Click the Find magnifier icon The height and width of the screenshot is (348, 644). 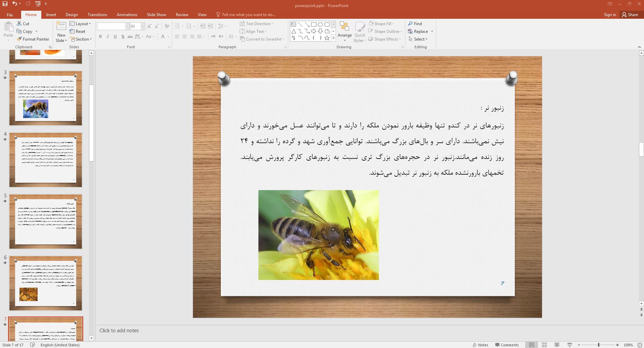tap(410, 23)
